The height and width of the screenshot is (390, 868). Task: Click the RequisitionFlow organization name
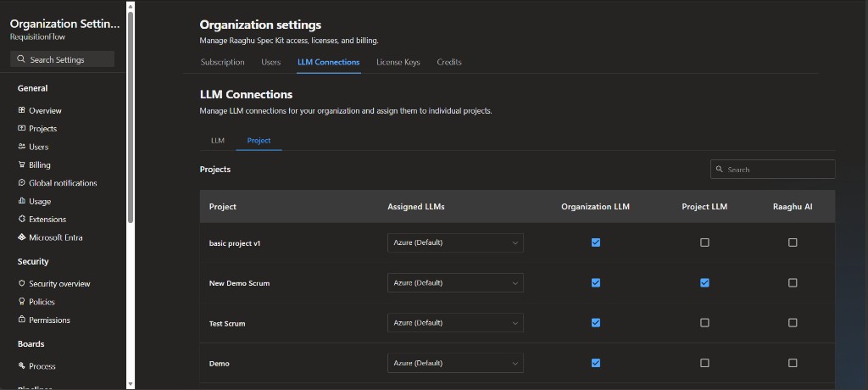point(37,36)
